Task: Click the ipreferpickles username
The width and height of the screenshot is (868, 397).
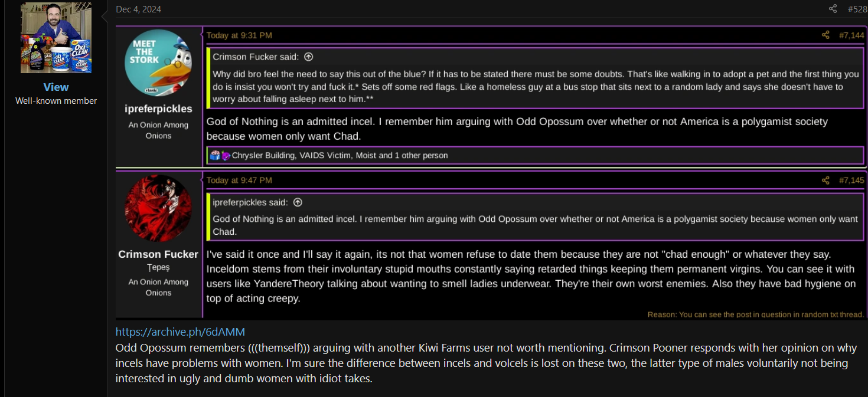Action: point(158,109)
